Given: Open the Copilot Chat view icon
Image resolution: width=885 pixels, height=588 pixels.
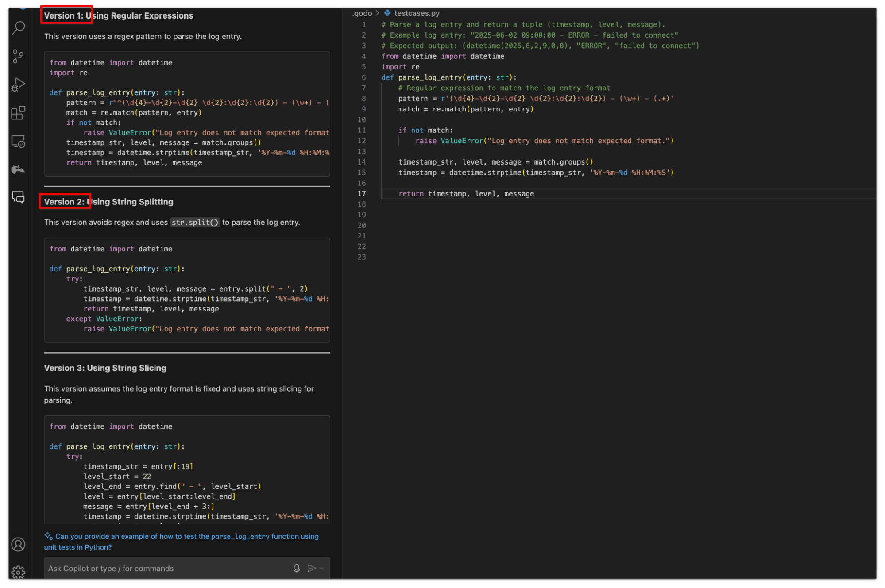Looking at the screenshot, I should click(18, 197).
